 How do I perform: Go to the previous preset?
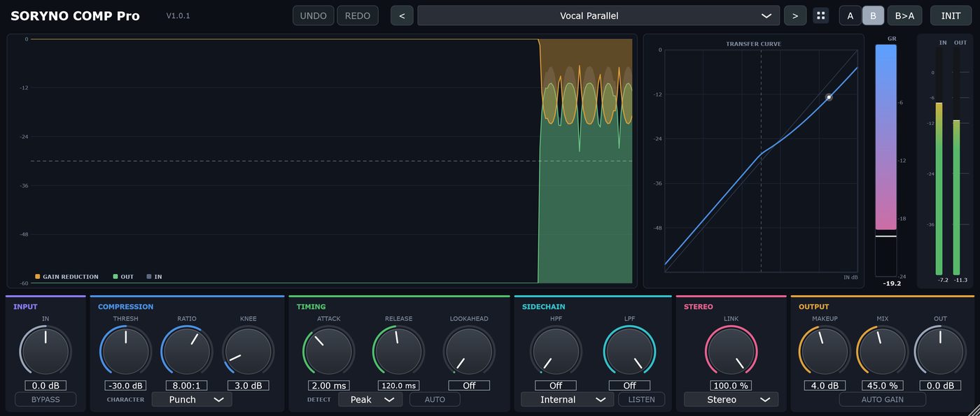pyautogui.click(x=402, y=15)
